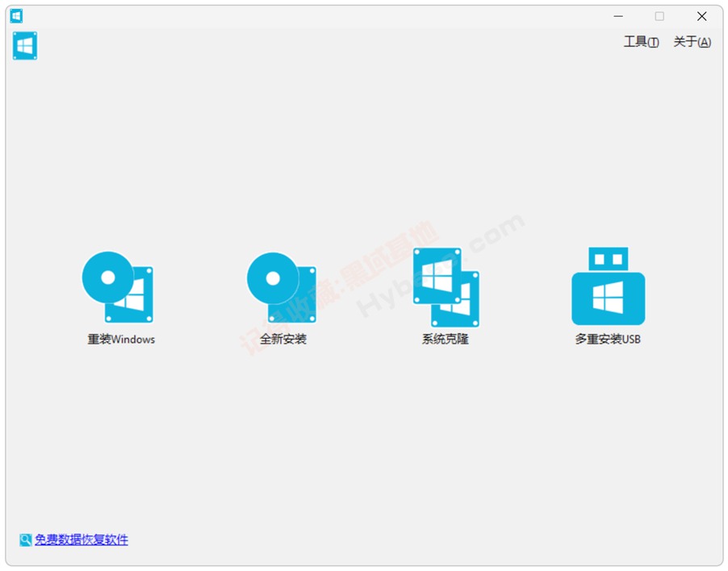Open the 工具(T) menu
This screenshot has height=571, width=728.
(640, 42)
